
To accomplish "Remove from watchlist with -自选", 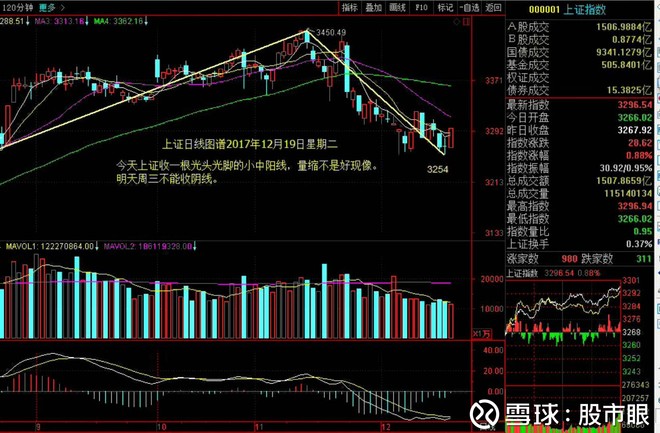I will (469, 8).
